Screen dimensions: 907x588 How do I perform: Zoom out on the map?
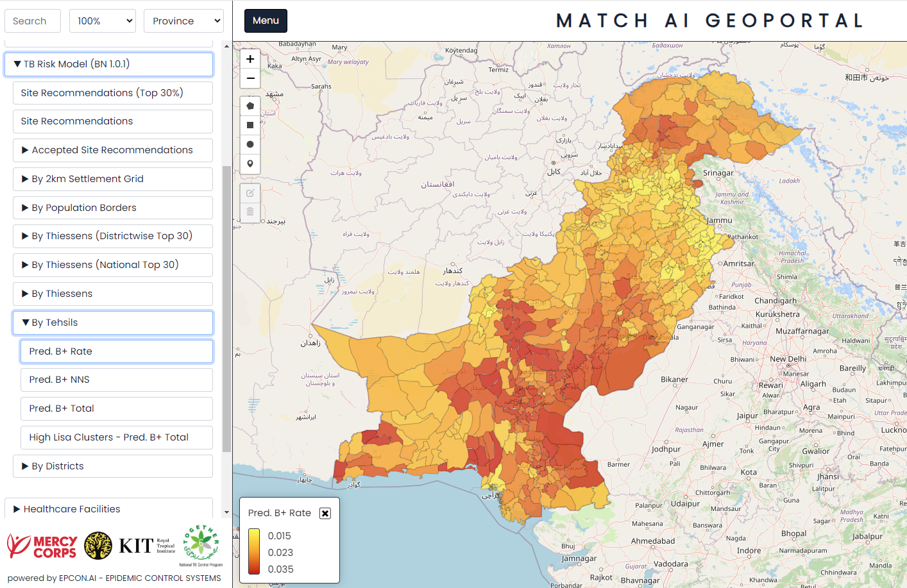point(250,78)
